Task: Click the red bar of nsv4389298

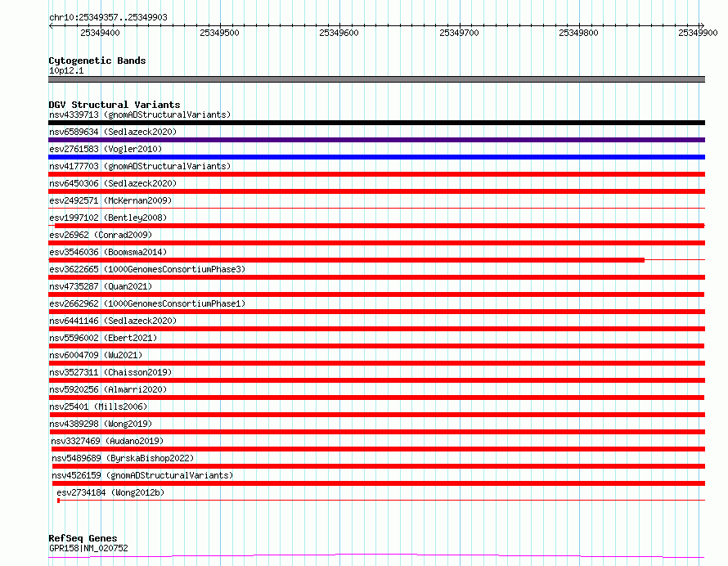Action: click(377, 432)
